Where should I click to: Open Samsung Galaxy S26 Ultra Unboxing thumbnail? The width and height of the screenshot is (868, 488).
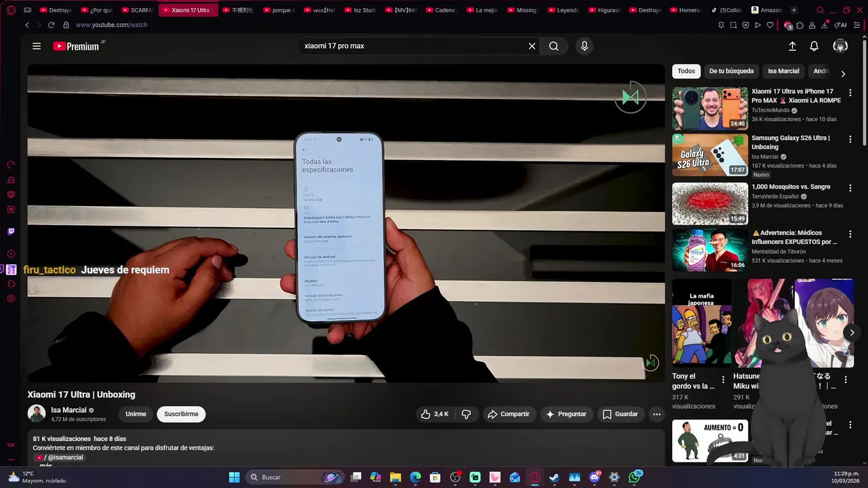710,155
